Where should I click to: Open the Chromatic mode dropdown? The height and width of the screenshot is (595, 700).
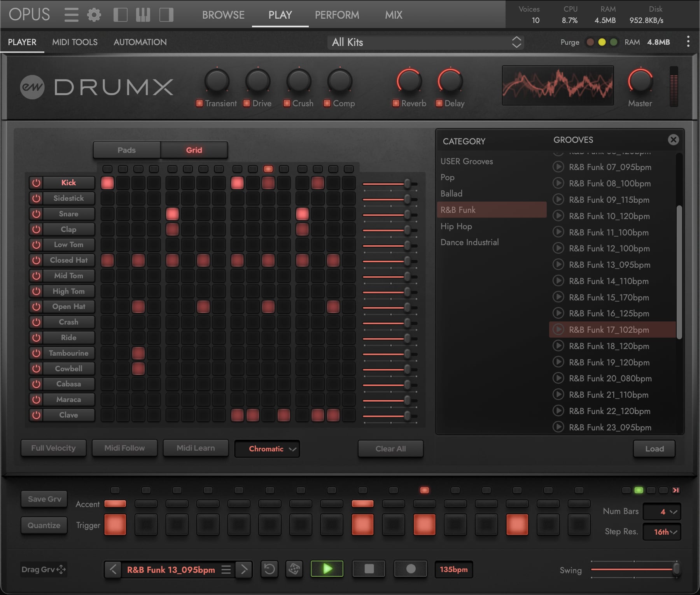(267, 449)
